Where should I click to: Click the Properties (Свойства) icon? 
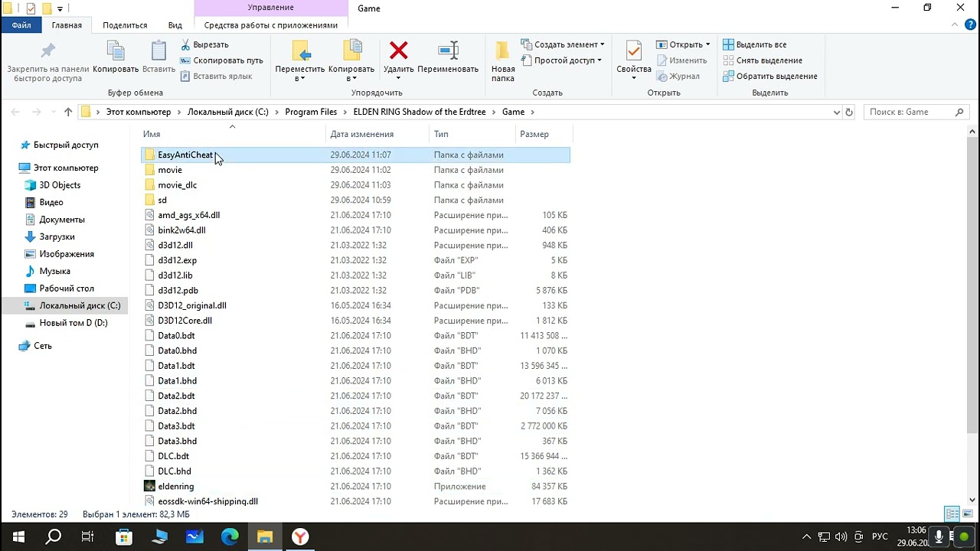(633, 52)
